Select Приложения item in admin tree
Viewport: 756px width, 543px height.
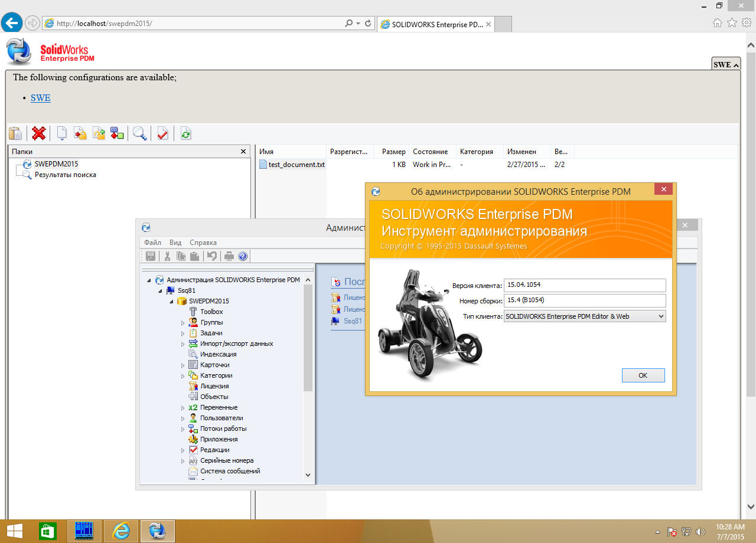219,439
